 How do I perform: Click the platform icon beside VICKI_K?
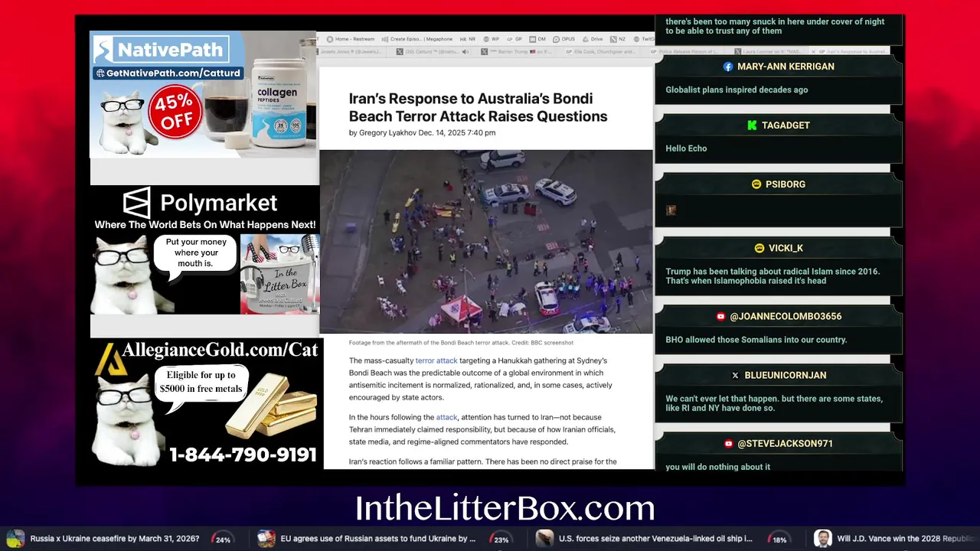click(x=759, y=248)
